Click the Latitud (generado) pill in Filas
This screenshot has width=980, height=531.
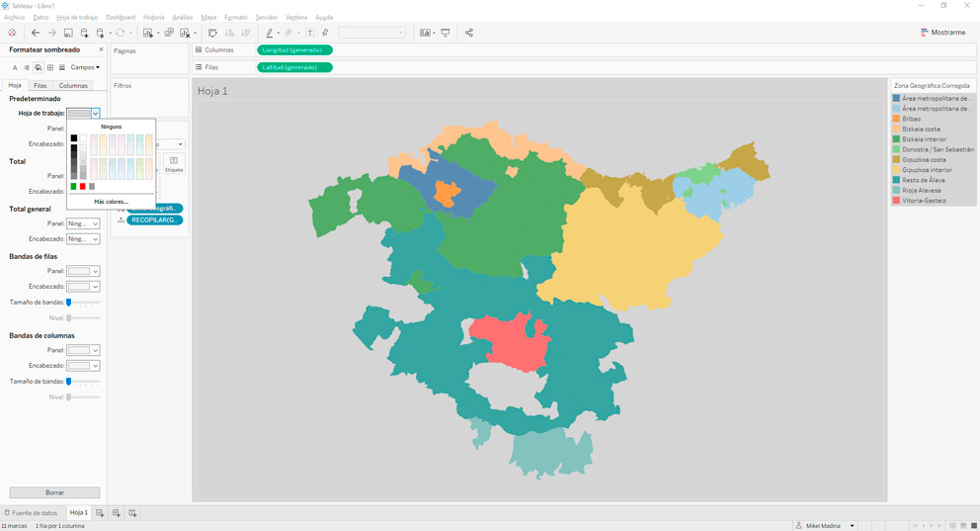(294, 67)
